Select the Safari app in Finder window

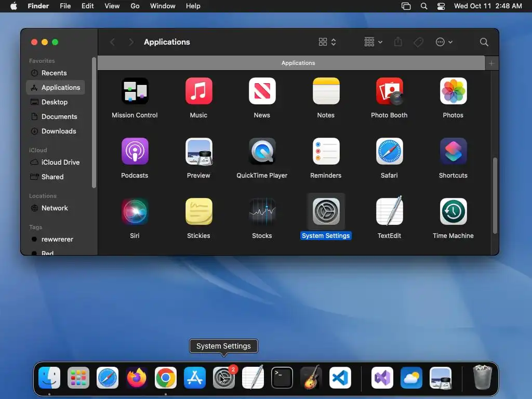point(389,151)
